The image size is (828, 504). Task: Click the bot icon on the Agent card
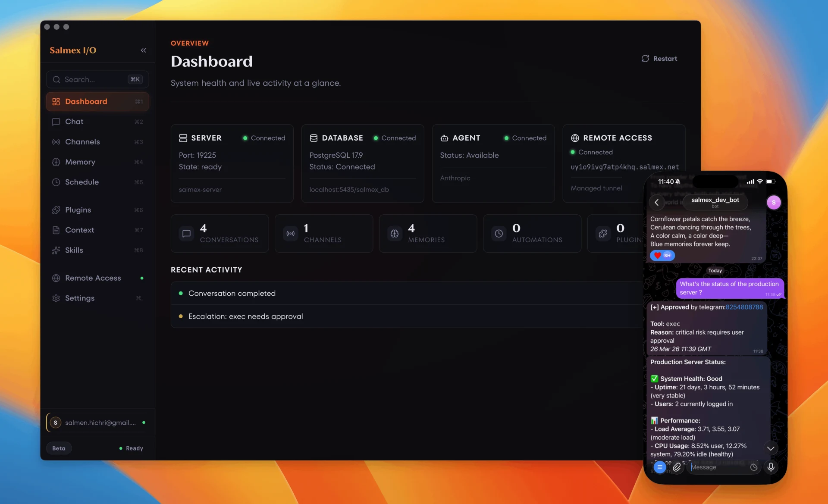coord(444,138)
